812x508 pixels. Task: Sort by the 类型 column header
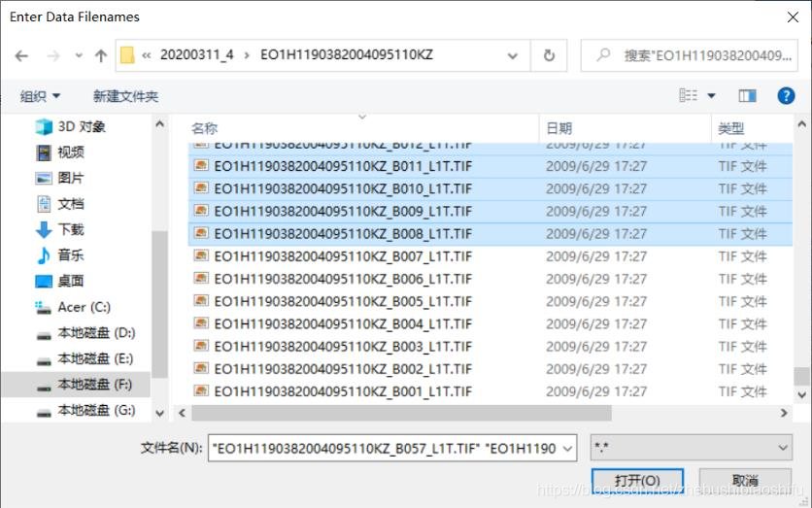click(x=730, y=128)
